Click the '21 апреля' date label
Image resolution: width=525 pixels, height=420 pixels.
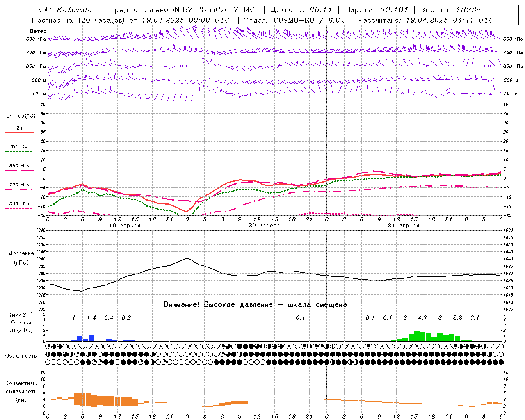[404, 226]
